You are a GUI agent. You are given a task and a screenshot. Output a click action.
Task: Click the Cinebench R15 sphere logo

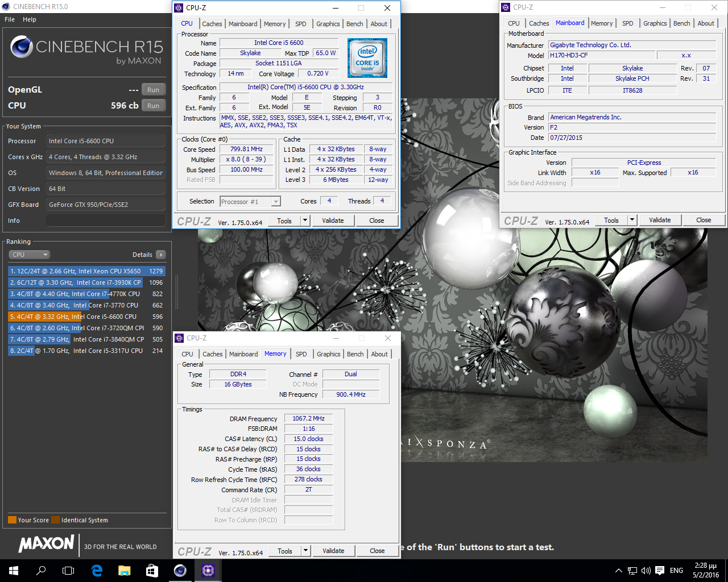(x=21, y=47)
